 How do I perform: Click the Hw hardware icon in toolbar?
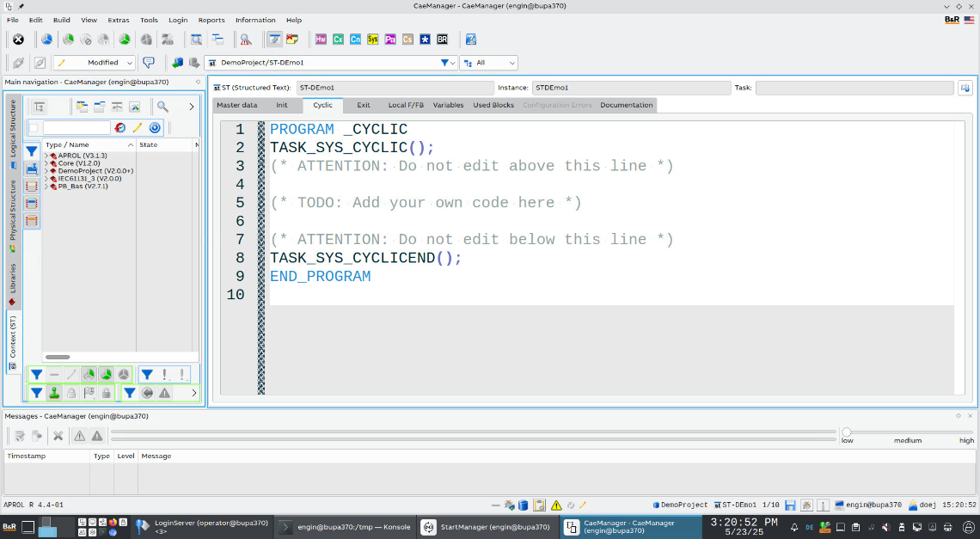pyautogui.click(x=321, y=40)
